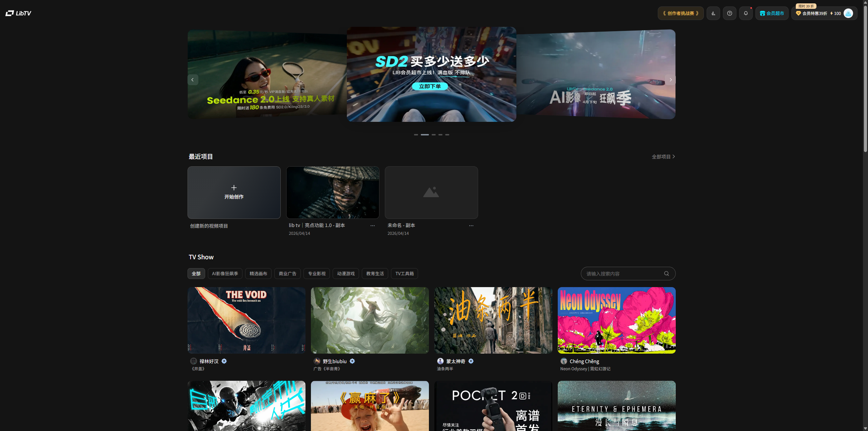Select the fifth carousel indicator dot
This screenshot has width=868, height=431.
pyautogui.click(x=447, y=135)
